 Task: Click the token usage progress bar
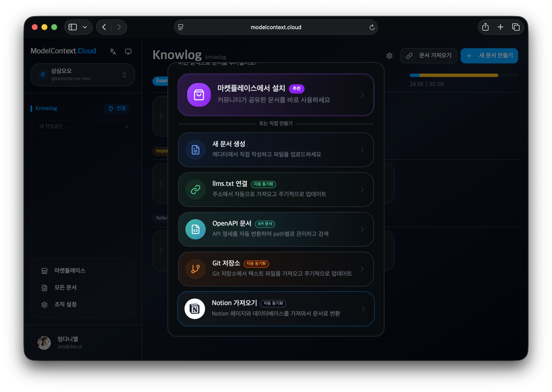464,75
